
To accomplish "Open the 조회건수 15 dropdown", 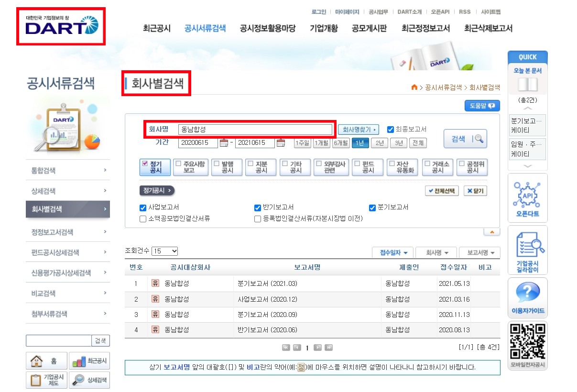I will coord(165,251).
